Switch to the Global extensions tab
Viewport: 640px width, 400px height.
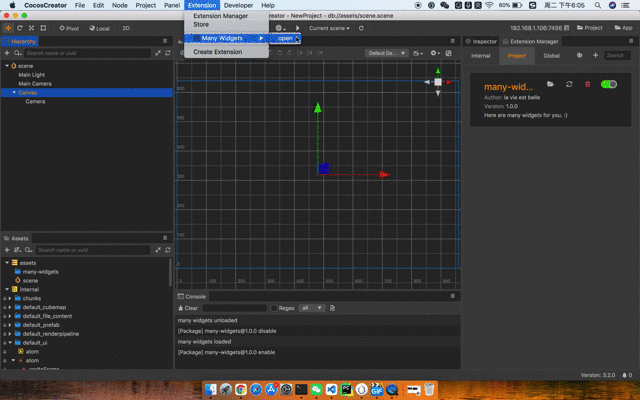tap(551, 56)
